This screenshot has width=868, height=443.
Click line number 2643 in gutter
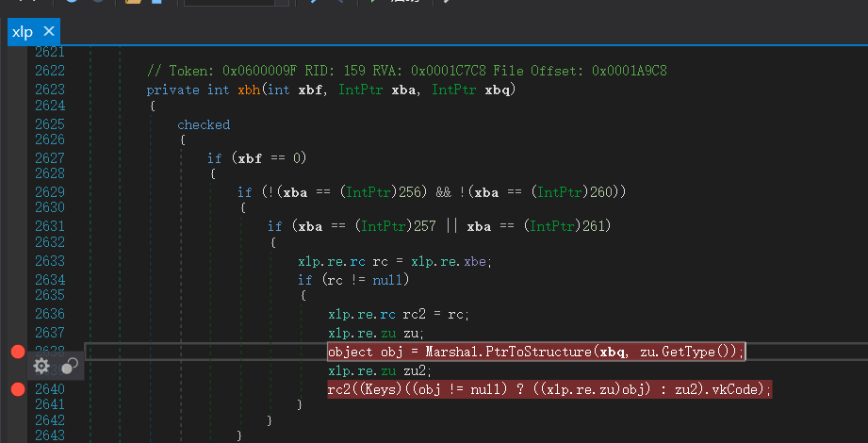click(50, 435)
